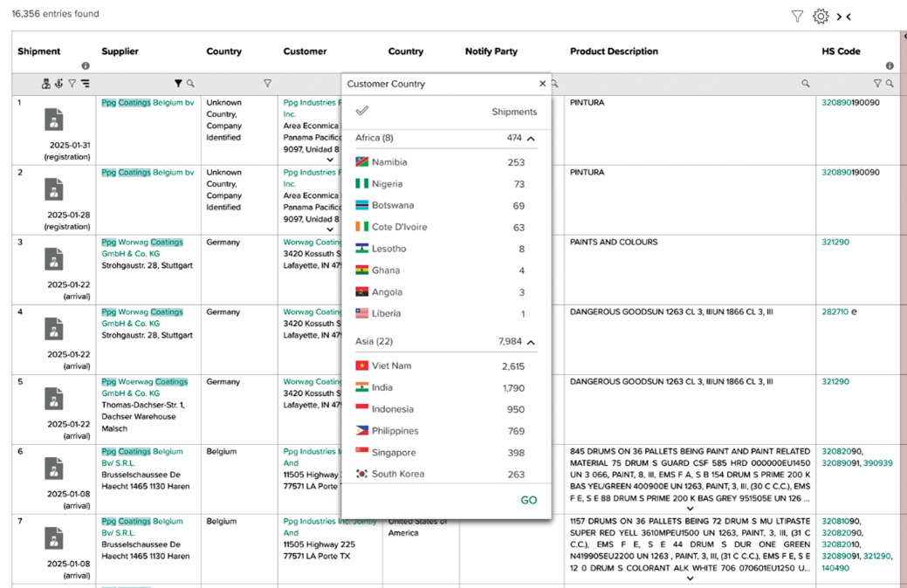907x588 pixels.
Task: Open HS code 140490 link
Action: click(x=835, y=568)
